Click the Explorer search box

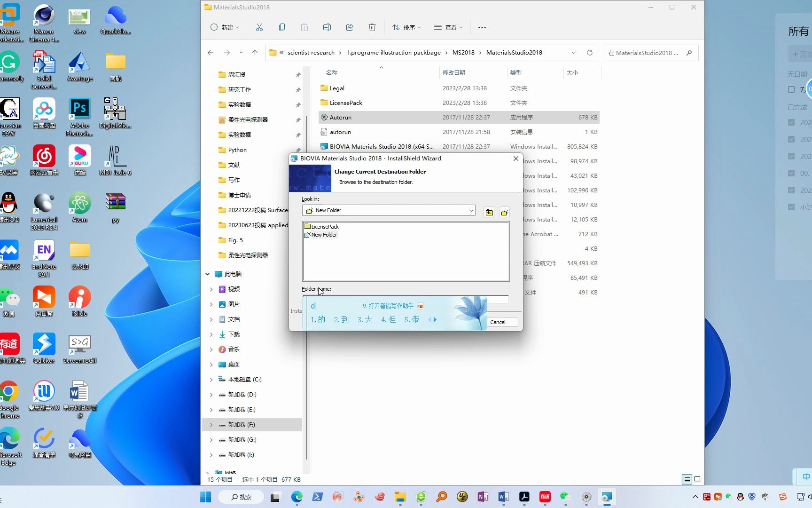coord(651,53)
